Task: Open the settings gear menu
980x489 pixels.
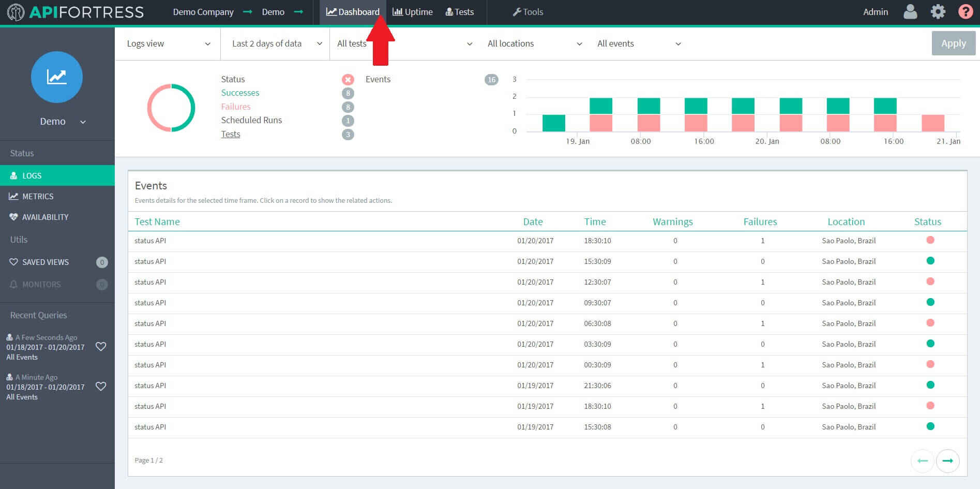Action: pos(938,11)
